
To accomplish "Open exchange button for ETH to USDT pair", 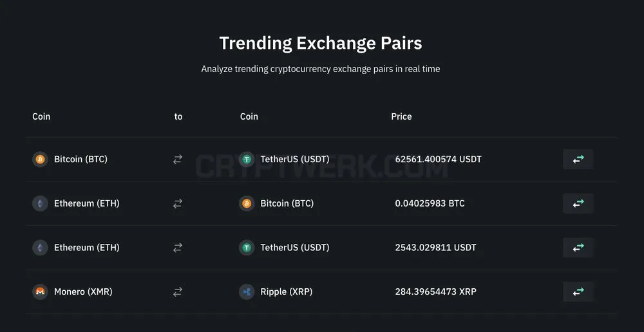I will pyautogui.click(x=578, y=248).
